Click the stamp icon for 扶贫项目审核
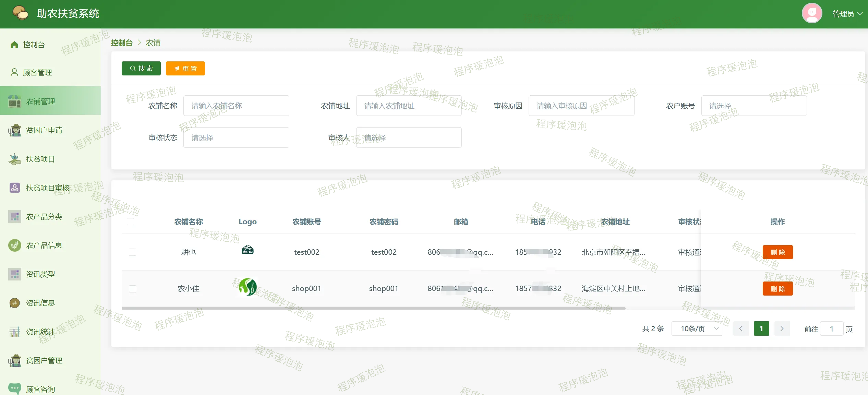This screenshot has height=395, width=868. click(x=14, y=188)
